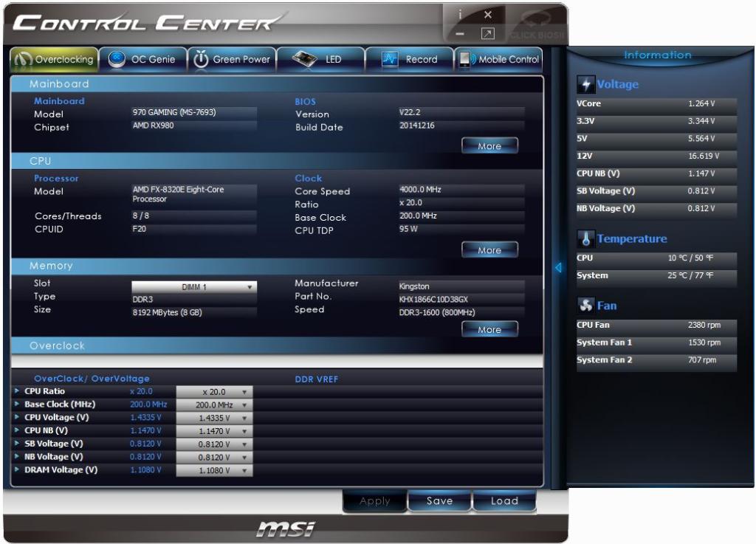Expand the SB Voltage (V) row arrow
The image size is (756, 544).
(x=17, y=444)
